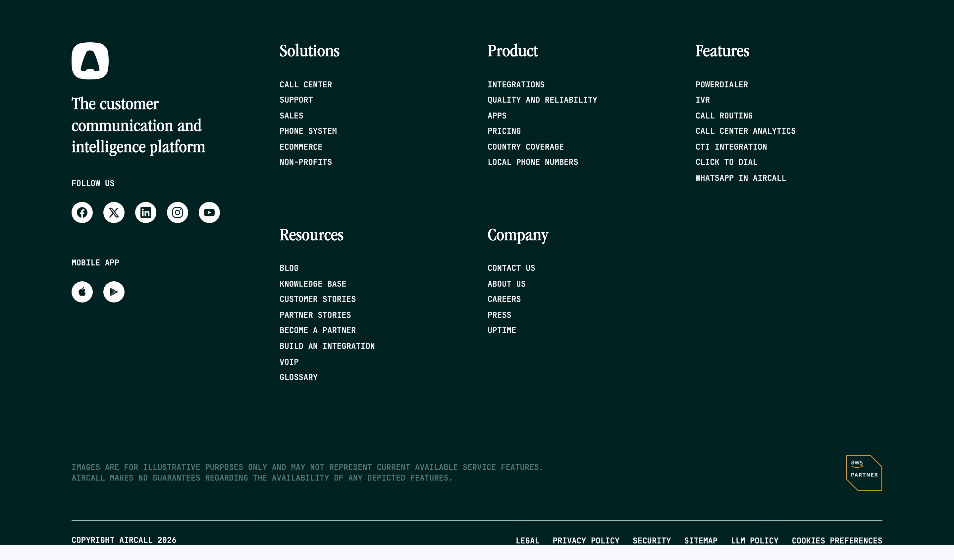Click the AWS Partner badge
This screenshot has height=560, width=954.
point(864,473)
